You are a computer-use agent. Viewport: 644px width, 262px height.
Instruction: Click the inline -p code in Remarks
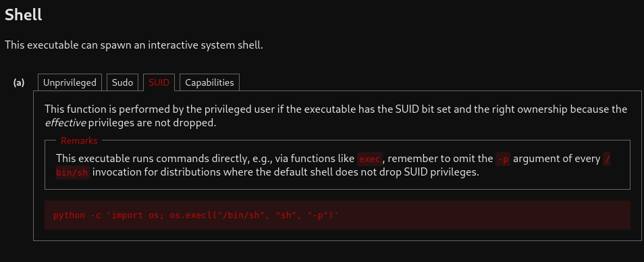click(x=503, y=159)
